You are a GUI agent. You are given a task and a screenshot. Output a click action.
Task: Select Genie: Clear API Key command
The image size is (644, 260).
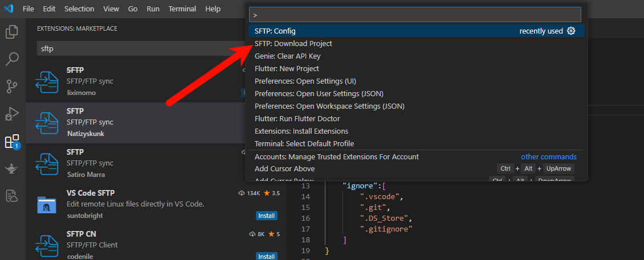pos(417,56)
